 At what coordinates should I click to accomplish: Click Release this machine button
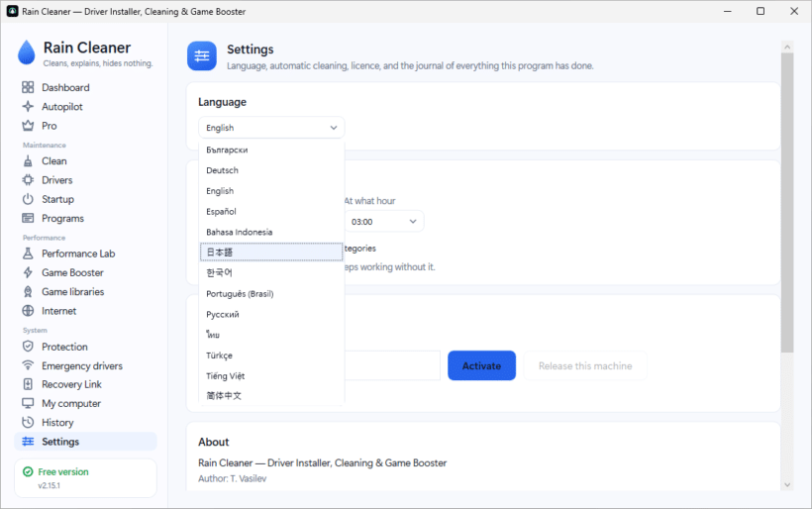tap(585, 365)
